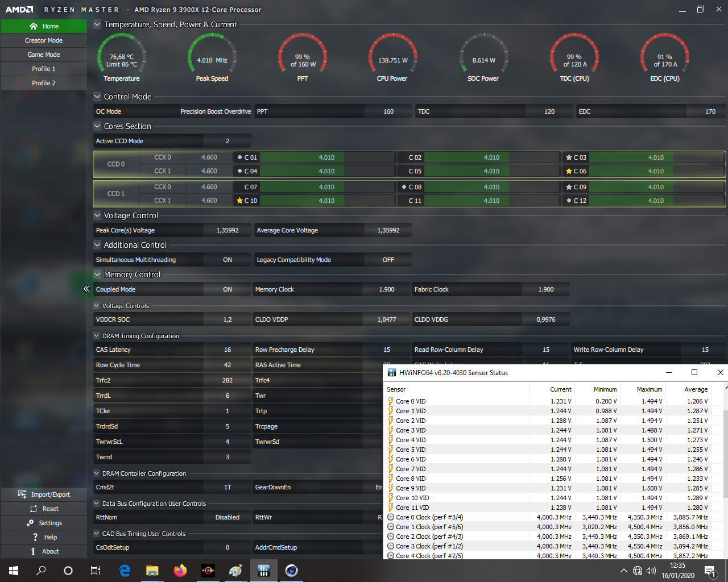Click the EDC (CPU) gauge
Viewport: 728px width, 582px height.
665,57
